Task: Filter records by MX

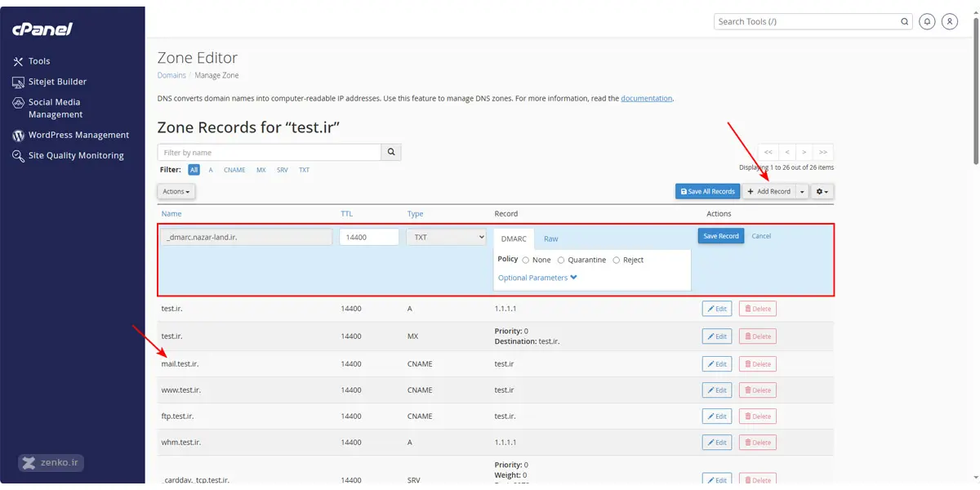Action: coord(261,170)
